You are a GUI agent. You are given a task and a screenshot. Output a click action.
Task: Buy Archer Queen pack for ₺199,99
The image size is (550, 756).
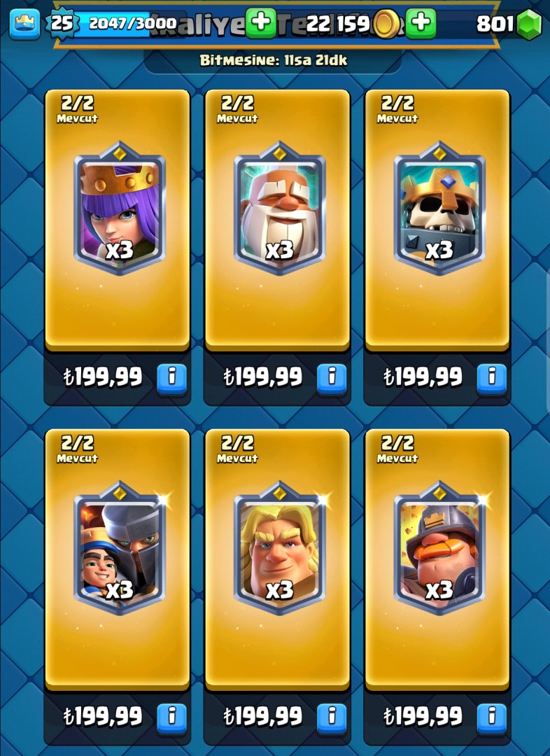pos(103,377)
